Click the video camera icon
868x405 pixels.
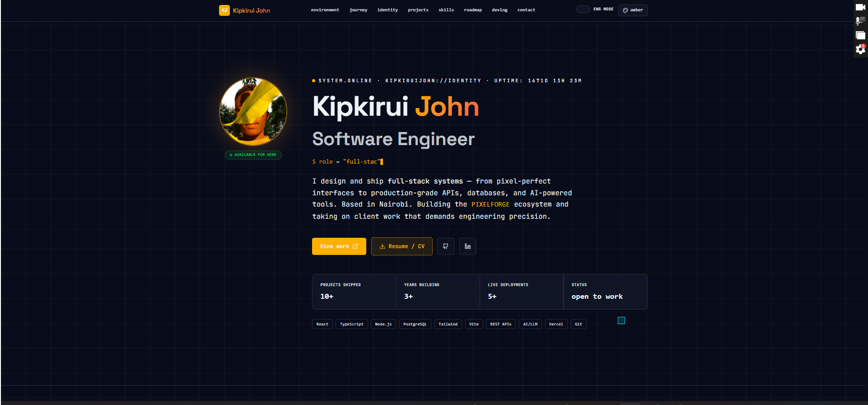click(860, 7)
